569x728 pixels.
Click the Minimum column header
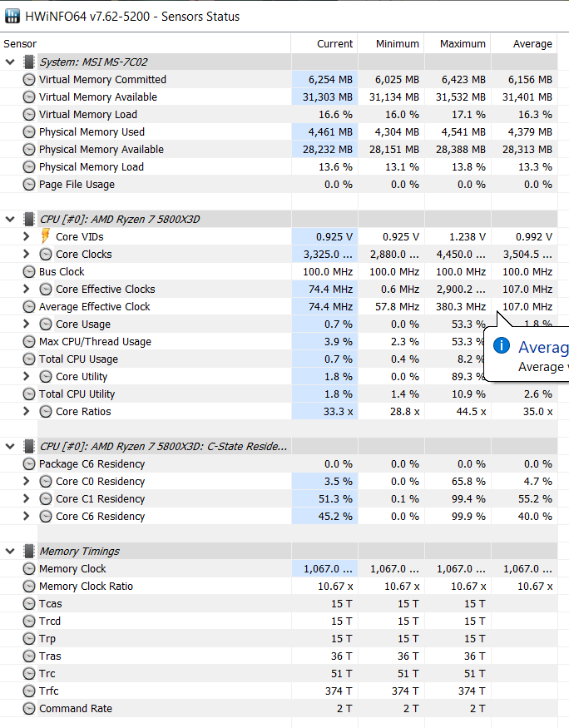pyautogui.click(x=391, y=43)
